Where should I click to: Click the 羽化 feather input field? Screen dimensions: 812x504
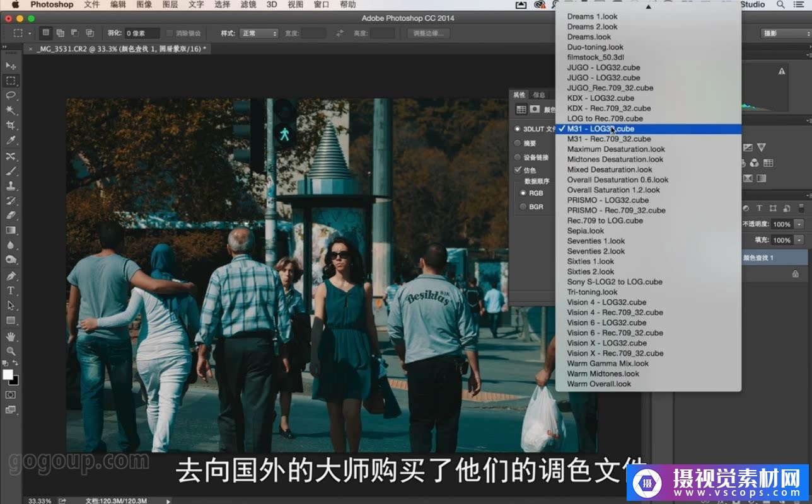click(141, 33)
